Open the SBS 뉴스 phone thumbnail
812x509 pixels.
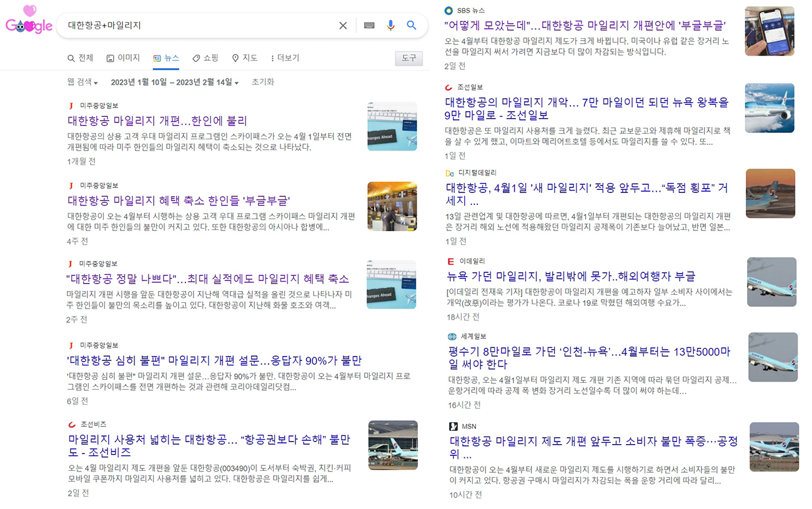(769, 31)
